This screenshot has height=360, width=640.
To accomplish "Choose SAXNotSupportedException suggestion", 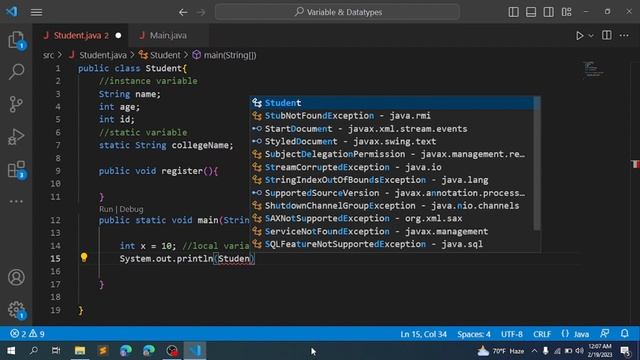I will (x=392, y=219).
